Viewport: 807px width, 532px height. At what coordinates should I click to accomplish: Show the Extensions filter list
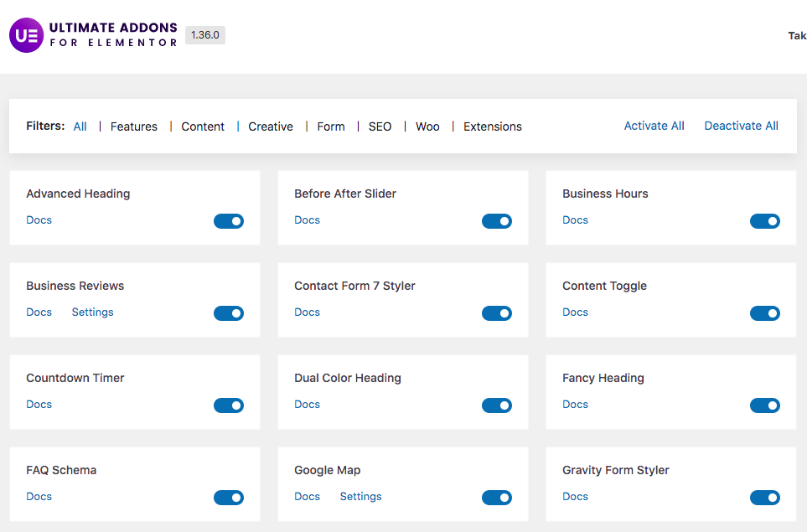(493, 127)
